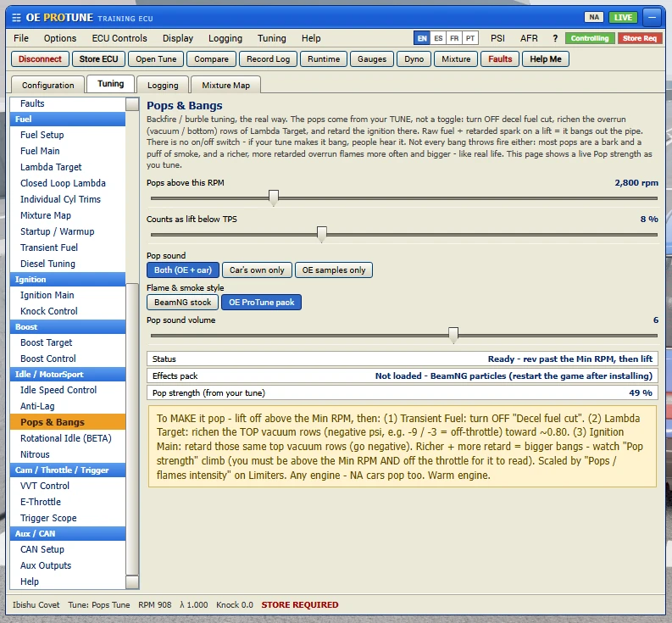Adjust the Pop sound volume slider

453,335
